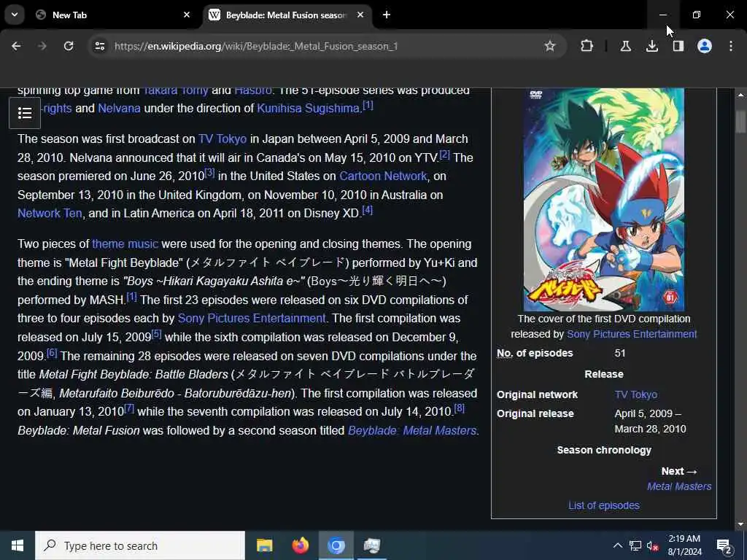The height and width of the screenshot is (560, 747).
Task: Switch to Chrome in the taskbar
Action: point(336,545)
